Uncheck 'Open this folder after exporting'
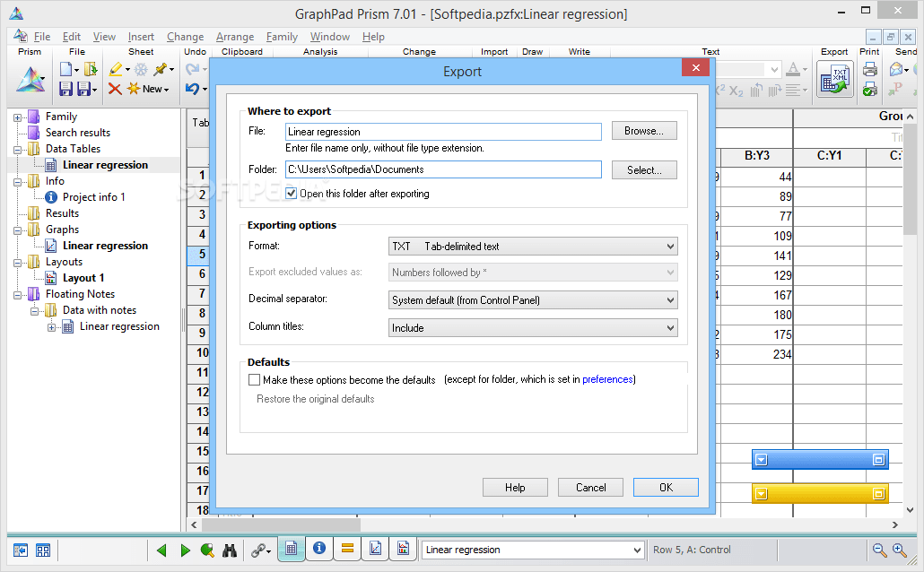Screen dimensions: 924x572 click(290, 192)
